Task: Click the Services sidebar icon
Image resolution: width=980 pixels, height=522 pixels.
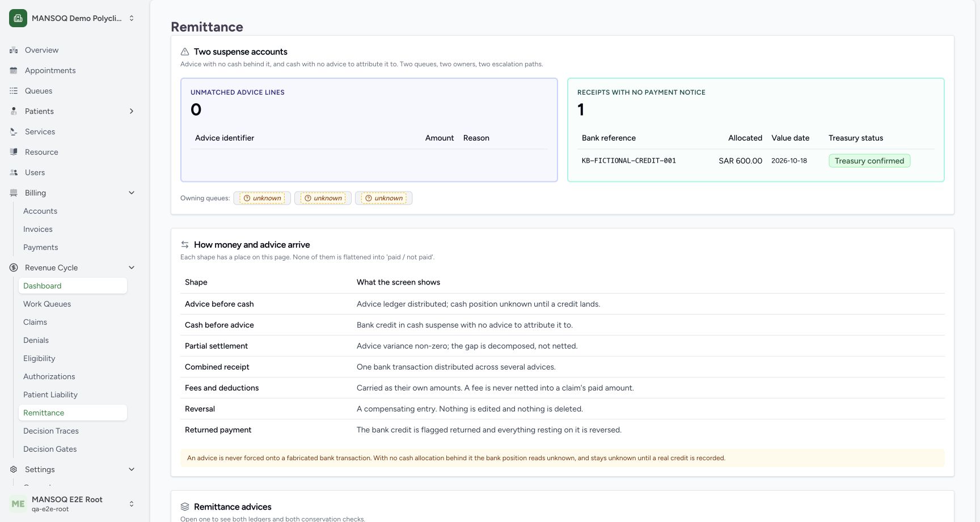Action: (x=14, y=131)
